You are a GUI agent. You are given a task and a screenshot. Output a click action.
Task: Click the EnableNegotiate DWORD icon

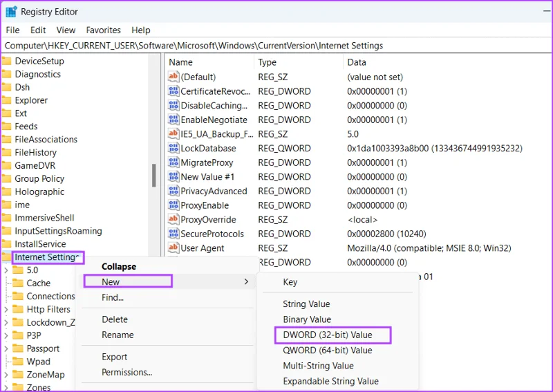coord(174,120)
